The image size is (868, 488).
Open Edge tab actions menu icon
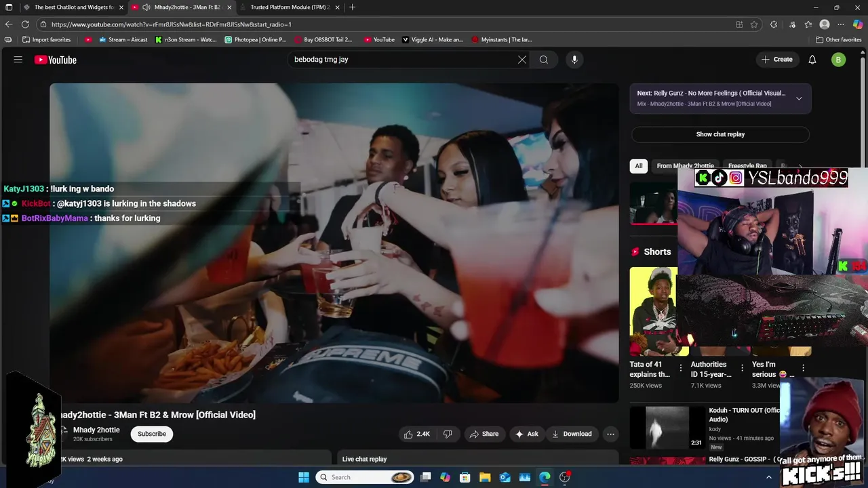9,7
